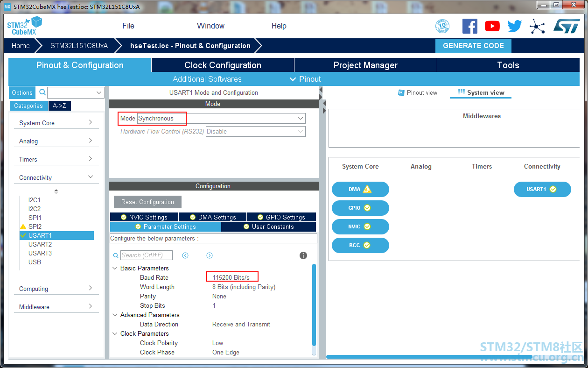Switch to Pinout view
Image resolution: width=588 pixels, height=368 pixels.
[x=417, y=92]
